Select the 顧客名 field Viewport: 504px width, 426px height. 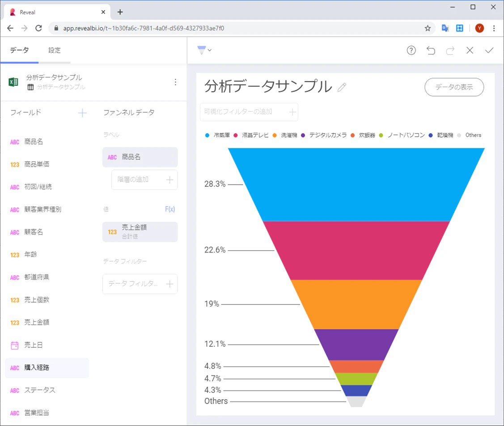pyautogui.click(x=47, y=232)
